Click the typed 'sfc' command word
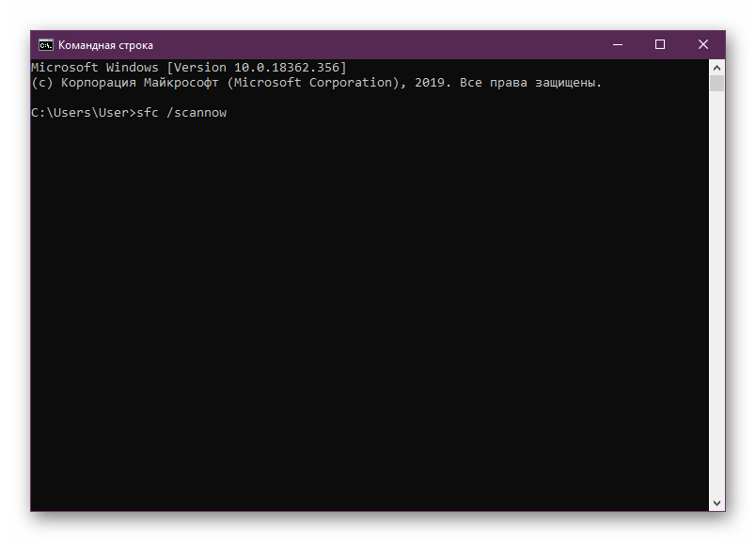756x542 pixels. pyautogui.click(x=148, y=113)
